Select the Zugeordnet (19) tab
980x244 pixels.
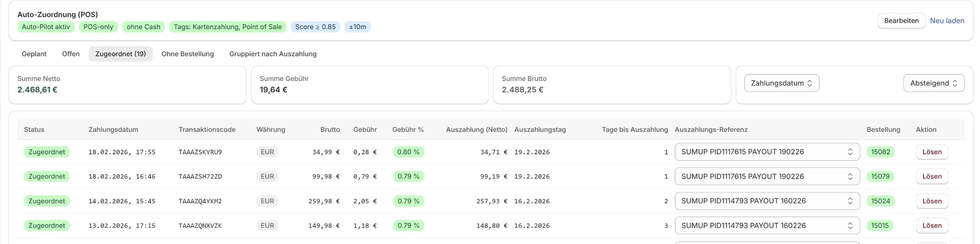121,54
